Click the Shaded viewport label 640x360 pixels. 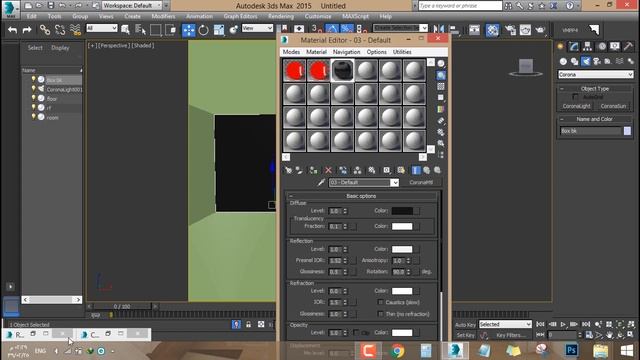coord(143,46)
